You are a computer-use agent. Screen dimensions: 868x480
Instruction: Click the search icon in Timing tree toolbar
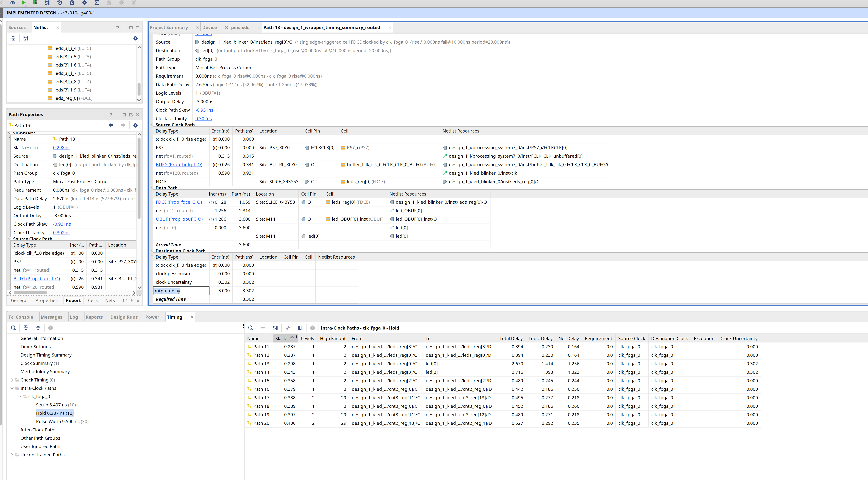click(13, 328)
